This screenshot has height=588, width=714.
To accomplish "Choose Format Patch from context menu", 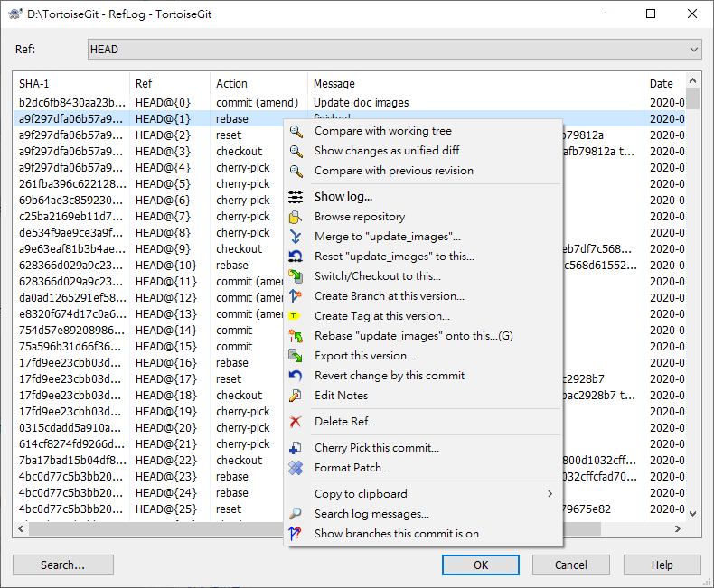I will pos(352,468).
